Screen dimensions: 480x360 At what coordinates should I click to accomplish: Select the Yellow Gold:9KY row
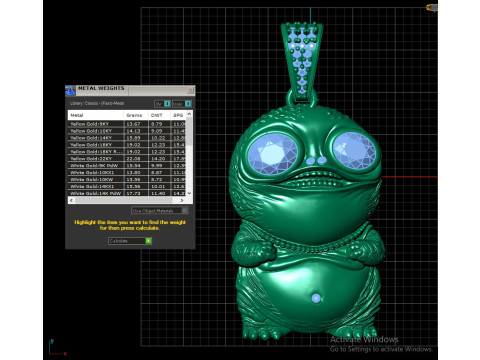coord(127,124)
